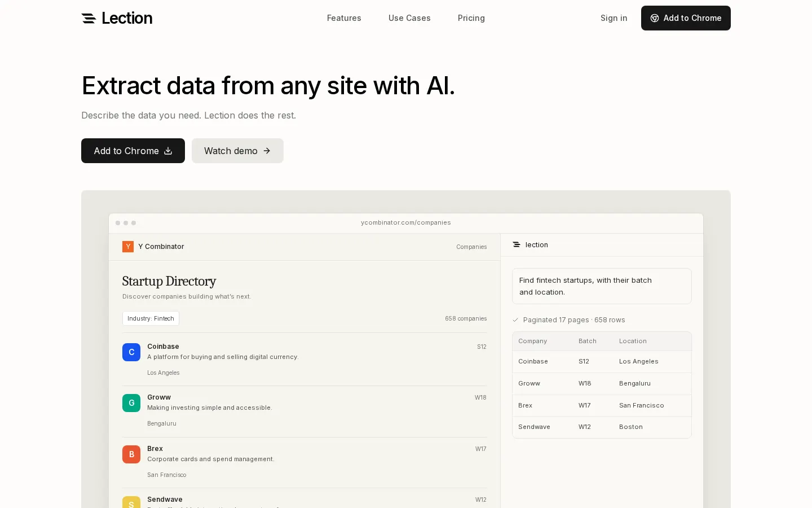This screenshot has width=812, height=508.
Task: Click the Company column header in results table
Action: 532,341
